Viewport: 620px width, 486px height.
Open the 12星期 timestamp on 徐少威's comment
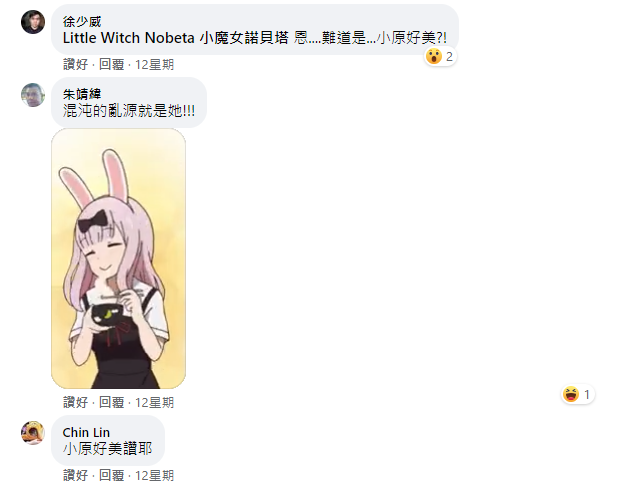pos(154,64)
